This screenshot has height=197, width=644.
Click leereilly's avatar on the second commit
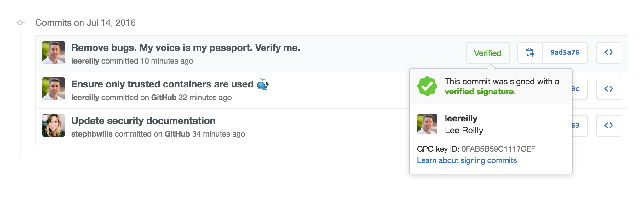54,89
